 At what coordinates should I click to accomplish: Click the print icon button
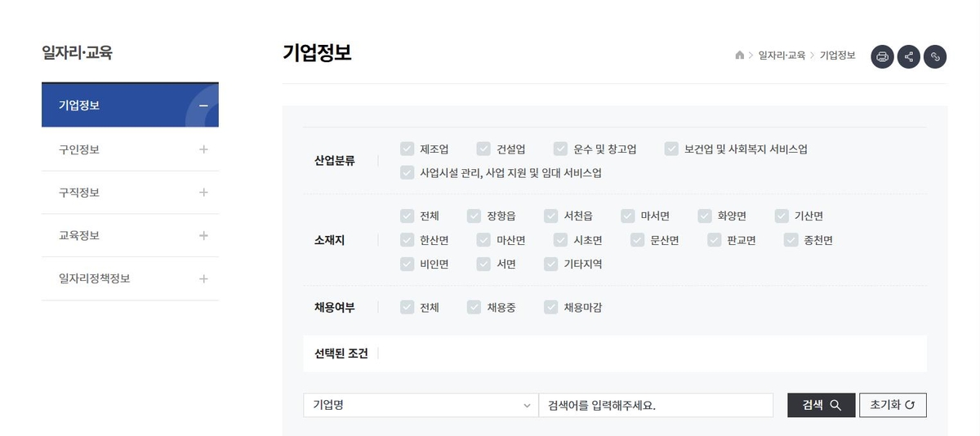click(882, 56)
